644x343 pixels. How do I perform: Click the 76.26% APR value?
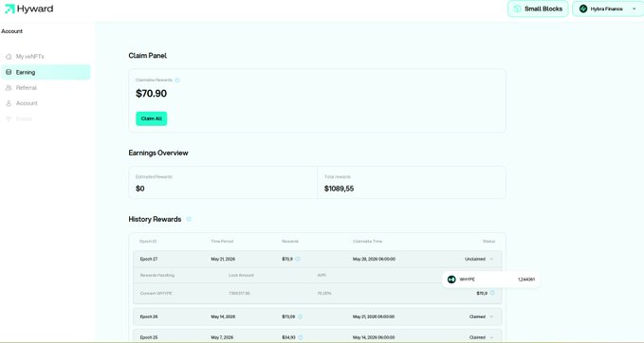point(324,294)
